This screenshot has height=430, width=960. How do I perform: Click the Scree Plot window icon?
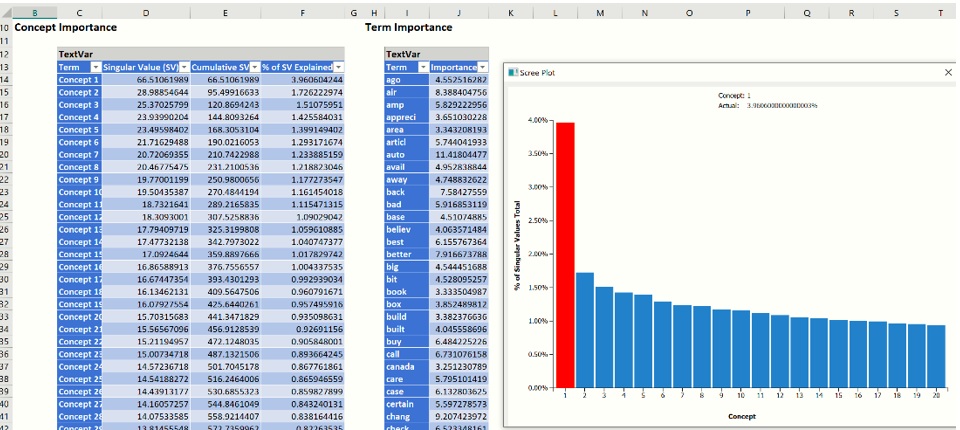coord(513,73)
